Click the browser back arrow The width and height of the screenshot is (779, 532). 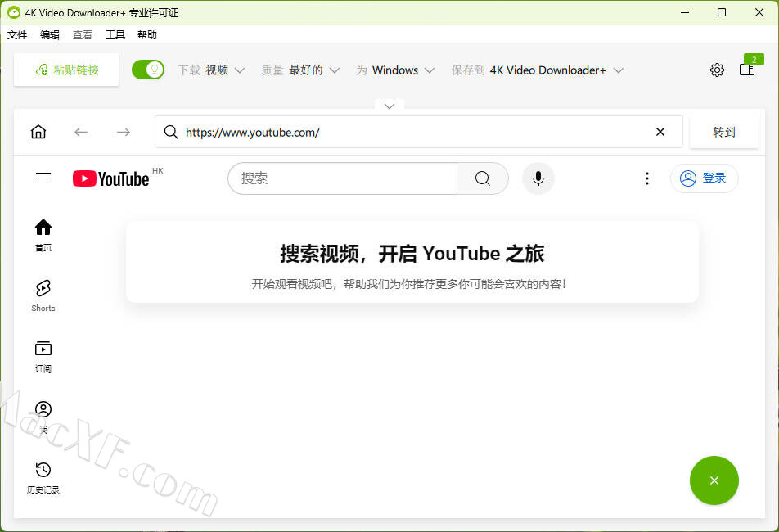pos(81,132)
